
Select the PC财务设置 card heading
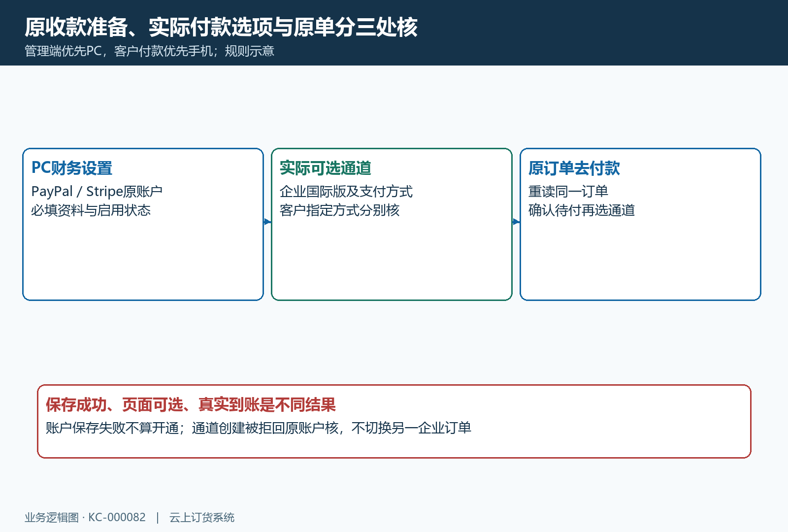point(72,168)
